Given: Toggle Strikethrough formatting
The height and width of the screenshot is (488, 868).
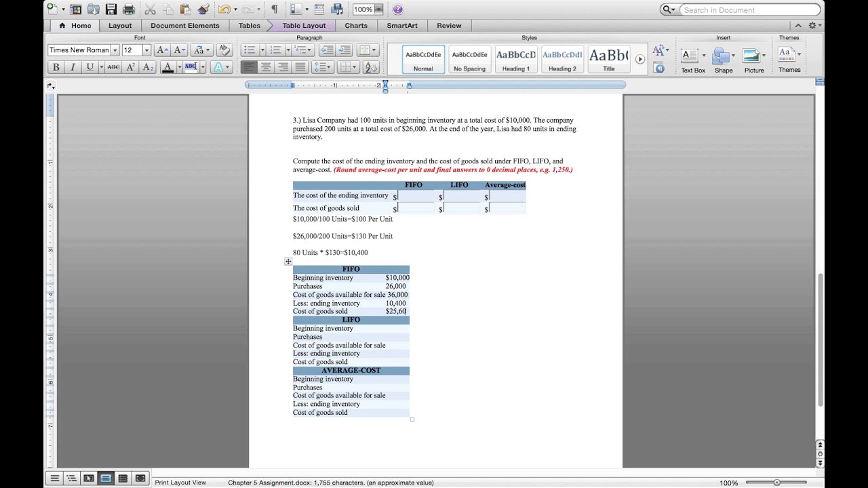Looking at the screenshot, I should pos(113,67).
